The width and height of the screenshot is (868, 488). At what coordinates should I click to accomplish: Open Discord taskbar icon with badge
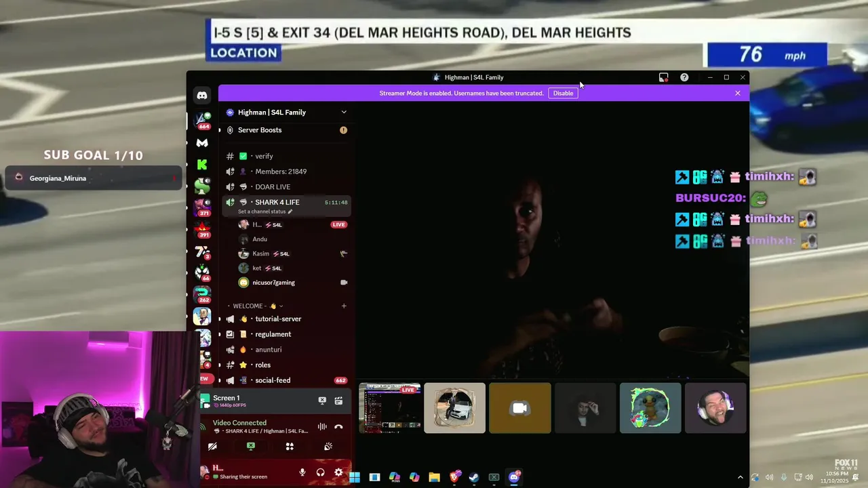(x=514, y=477)
